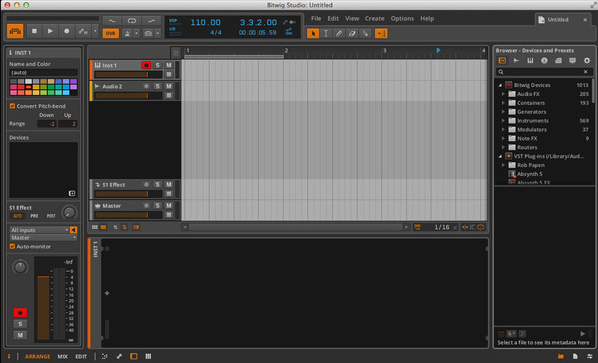Open the View menu

click(x=352, y=18)
